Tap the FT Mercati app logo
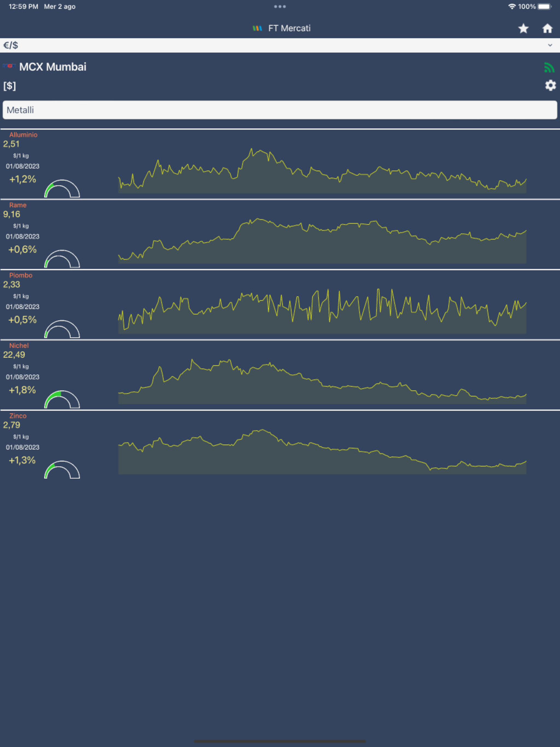The height and width of the screenshot is (747, 560). coord(257,28)
